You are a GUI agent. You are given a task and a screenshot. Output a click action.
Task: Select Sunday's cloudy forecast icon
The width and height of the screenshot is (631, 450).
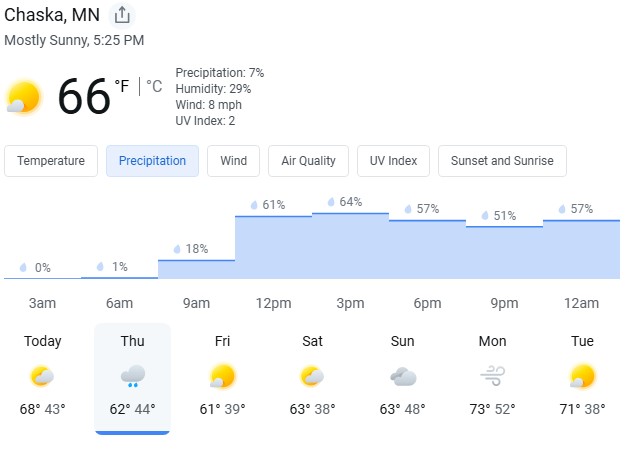(403, 377)
